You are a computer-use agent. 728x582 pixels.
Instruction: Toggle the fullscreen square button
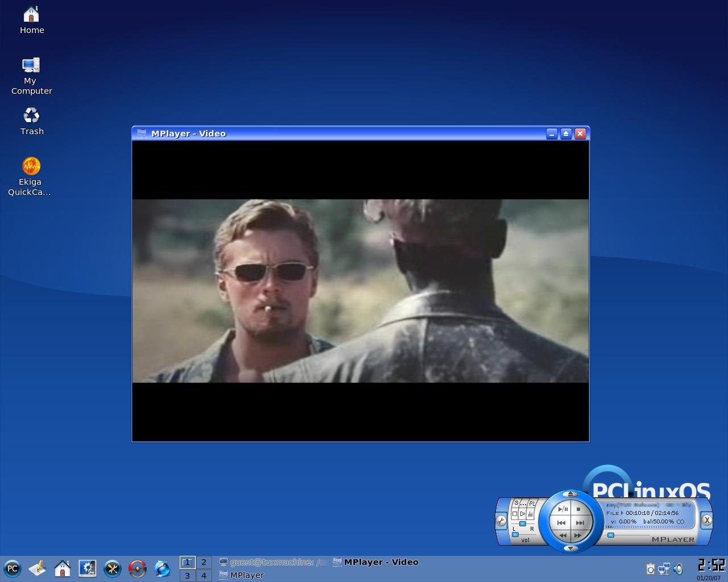(515, 514)
